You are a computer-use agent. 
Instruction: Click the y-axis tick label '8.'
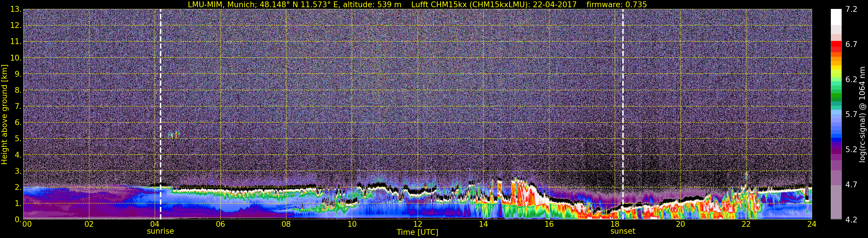(x=18, y=90)
